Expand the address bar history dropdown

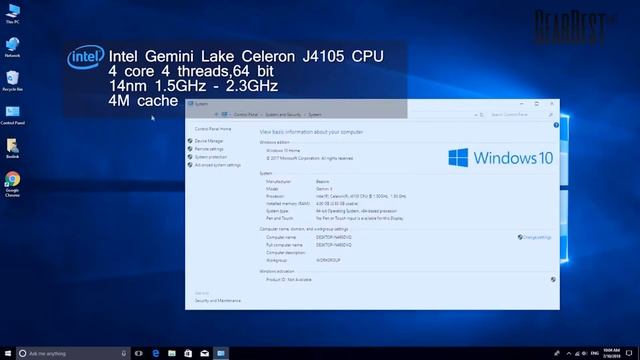pos(476,115)
